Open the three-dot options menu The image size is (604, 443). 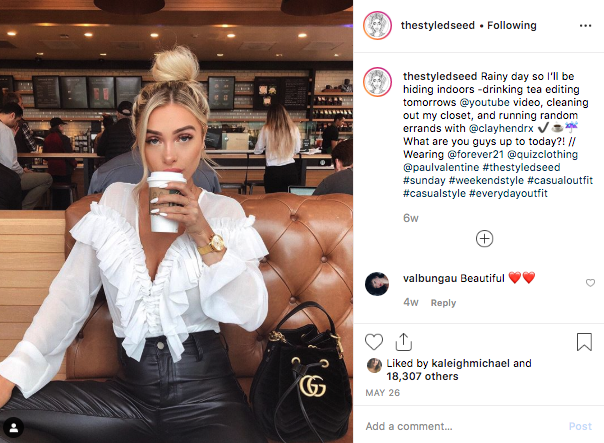pos(585,25)
